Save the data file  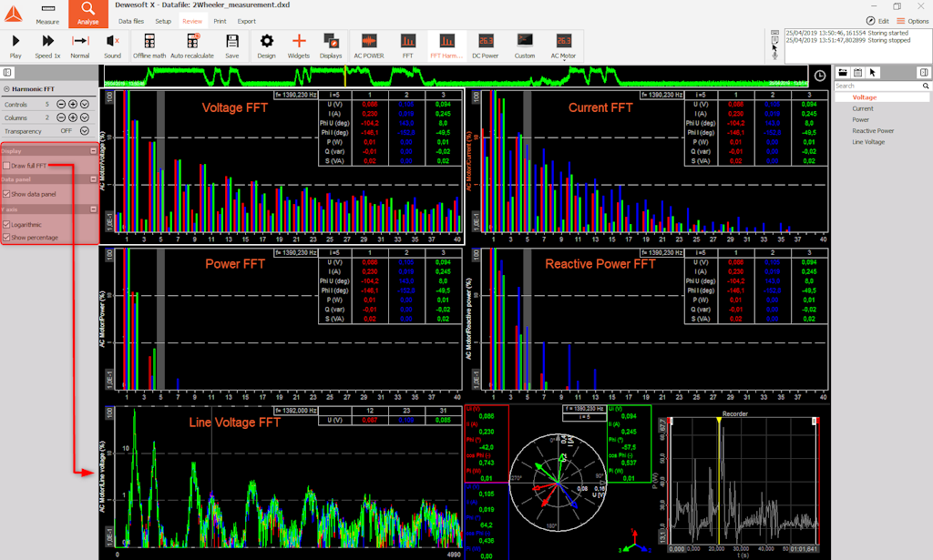tap(232, 46)
